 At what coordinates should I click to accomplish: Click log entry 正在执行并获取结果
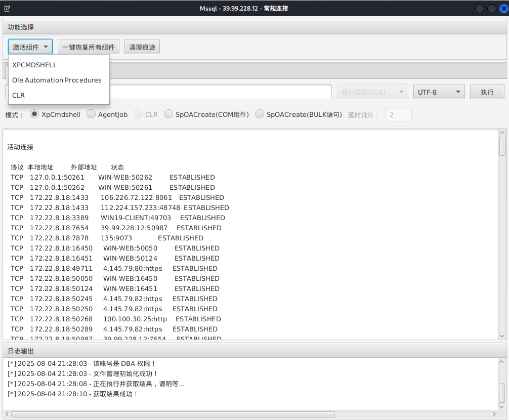(96, 384)
